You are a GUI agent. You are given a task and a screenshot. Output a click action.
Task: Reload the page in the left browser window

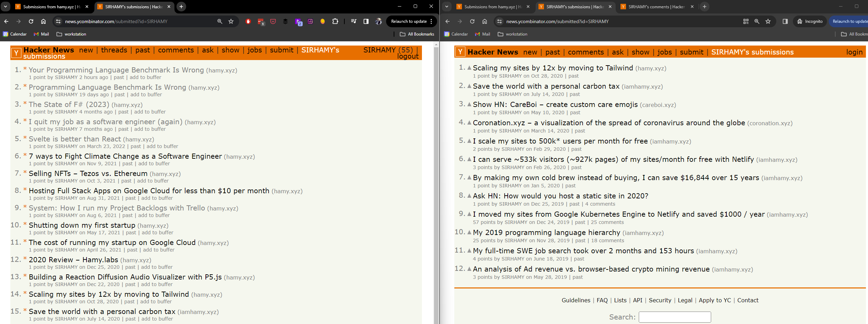point(31,21)
